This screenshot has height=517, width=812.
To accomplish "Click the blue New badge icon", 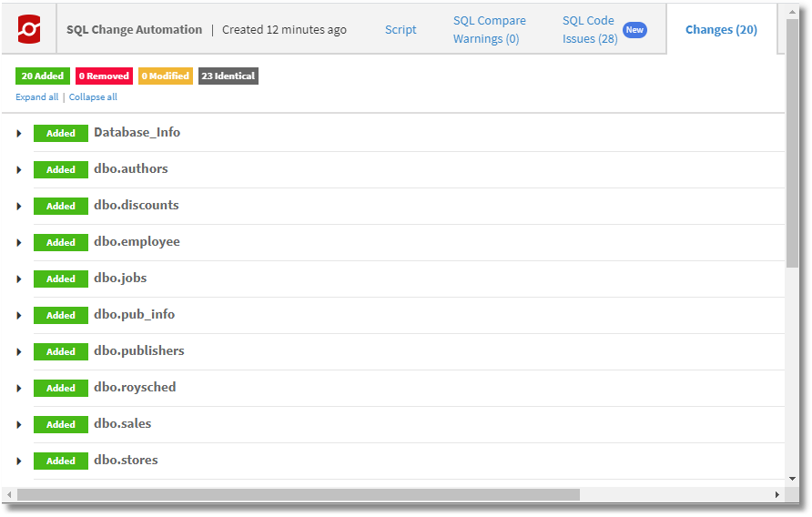I will [x=634, y=30].
